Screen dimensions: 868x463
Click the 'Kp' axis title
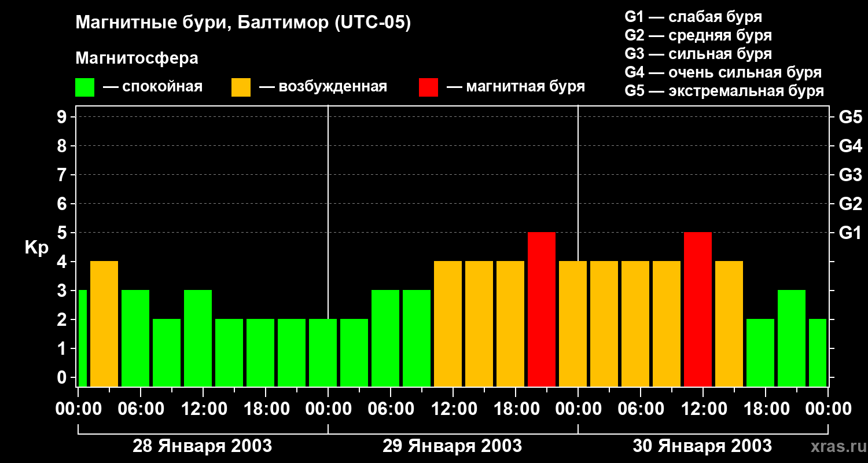[36, 248]
